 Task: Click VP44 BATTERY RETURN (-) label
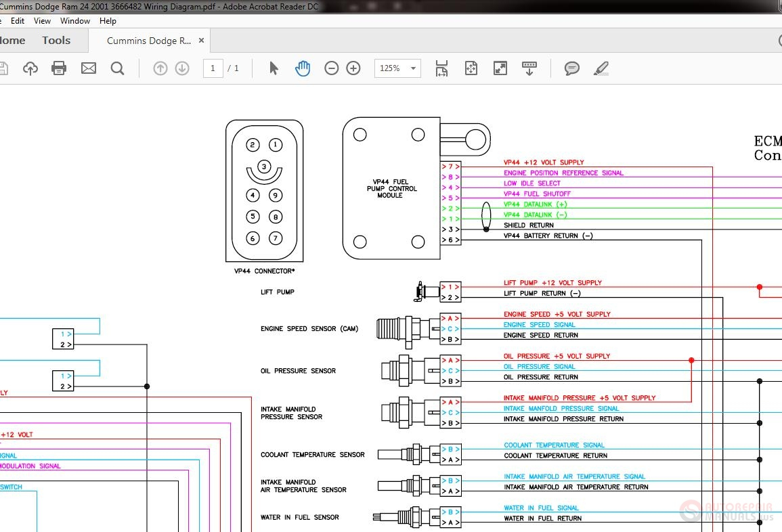(x=548, y=236)
